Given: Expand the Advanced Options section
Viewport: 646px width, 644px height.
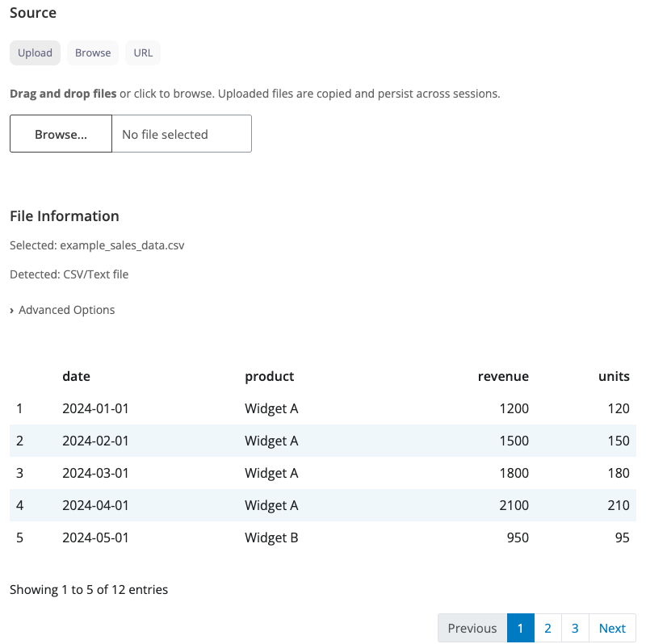Looking at the screenshot, I should click(62, 309).
